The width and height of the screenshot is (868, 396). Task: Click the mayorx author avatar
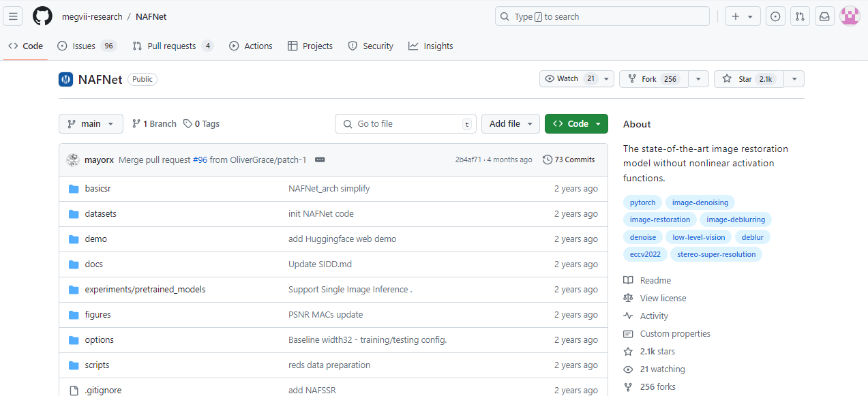(73, 160)
